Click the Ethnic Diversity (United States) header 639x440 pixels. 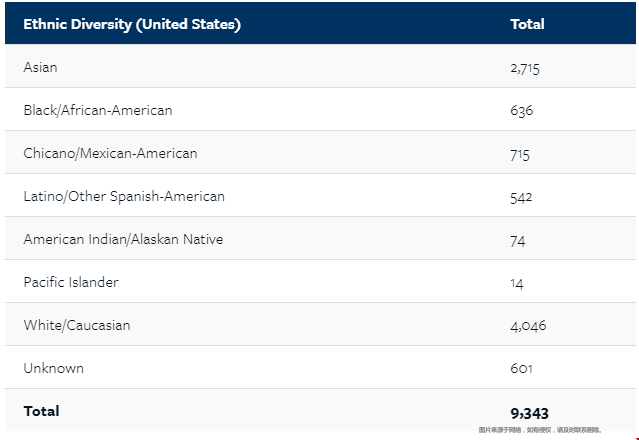pos(132,24)
